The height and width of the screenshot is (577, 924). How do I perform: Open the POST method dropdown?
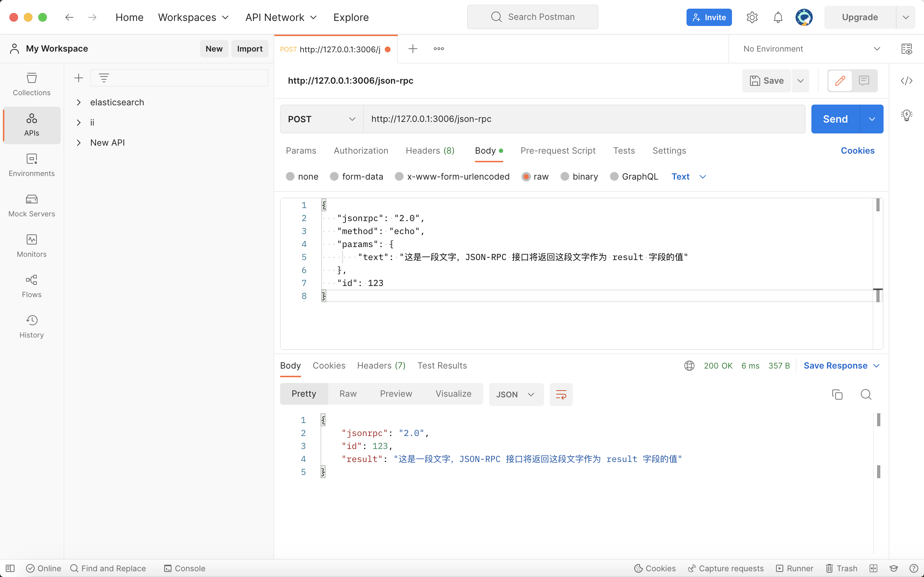[x=322, y=119]
